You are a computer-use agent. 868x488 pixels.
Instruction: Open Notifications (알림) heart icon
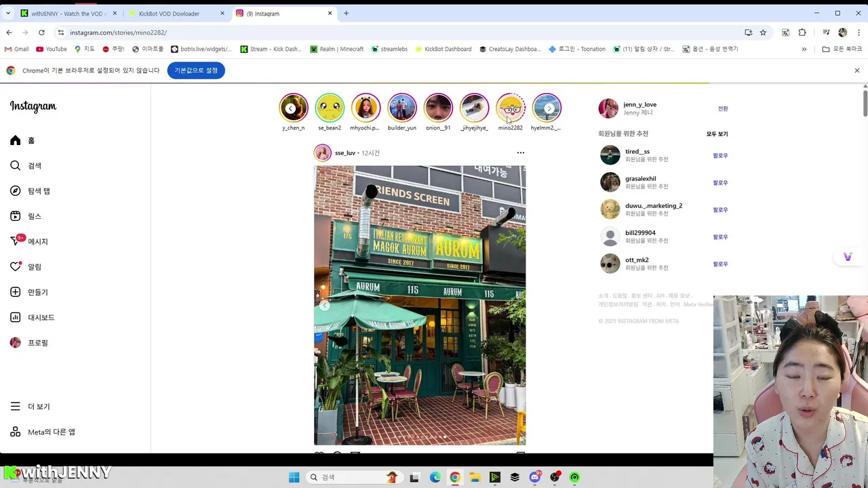pyautogui.click(x=26, y=267)
